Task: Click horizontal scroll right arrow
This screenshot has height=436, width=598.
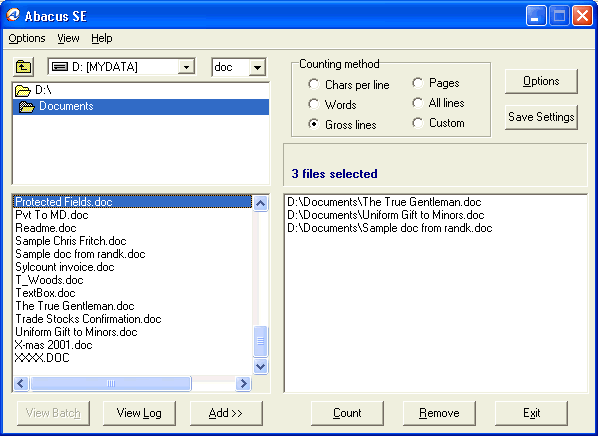Action: 243,383
